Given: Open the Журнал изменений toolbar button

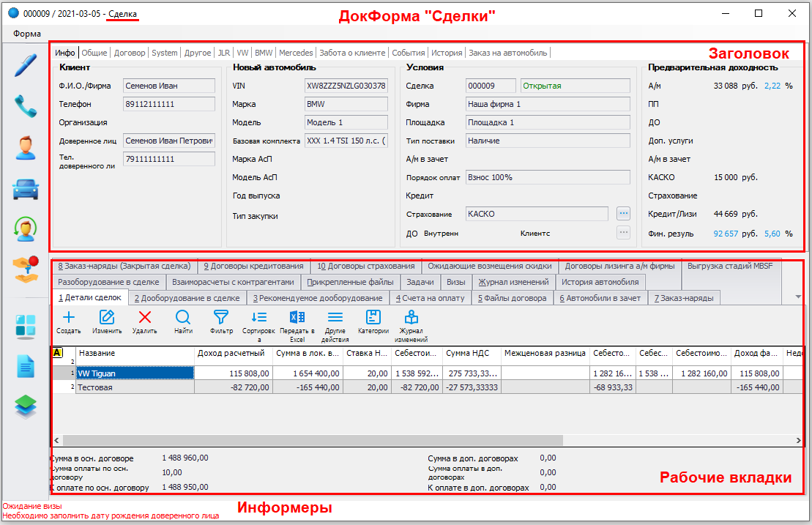Looking at the screenshot, I should pyautogui.click(x=411, y=317).
